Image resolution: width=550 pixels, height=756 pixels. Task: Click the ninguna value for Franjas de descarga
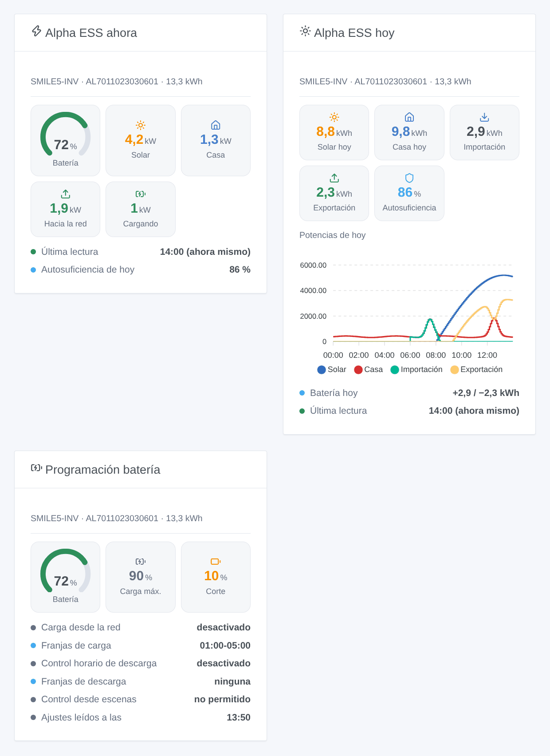[232, 681]
